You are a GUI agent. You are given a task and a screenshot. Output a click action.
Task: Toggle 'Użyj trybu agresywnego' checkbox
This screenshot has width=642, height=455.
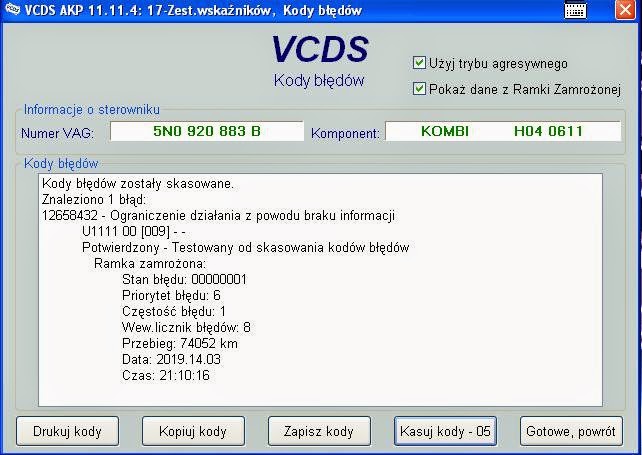[x=419, y=63]
